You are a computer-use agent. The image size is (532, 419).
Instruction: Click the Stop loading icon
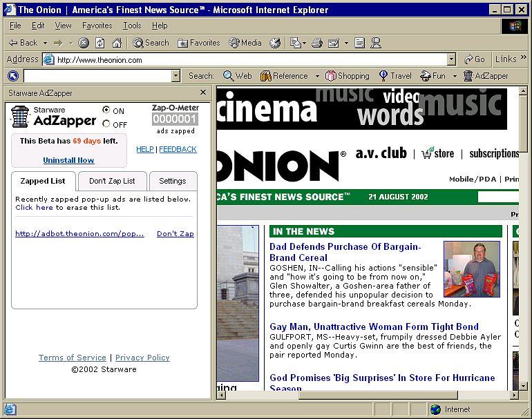(84, 43)
